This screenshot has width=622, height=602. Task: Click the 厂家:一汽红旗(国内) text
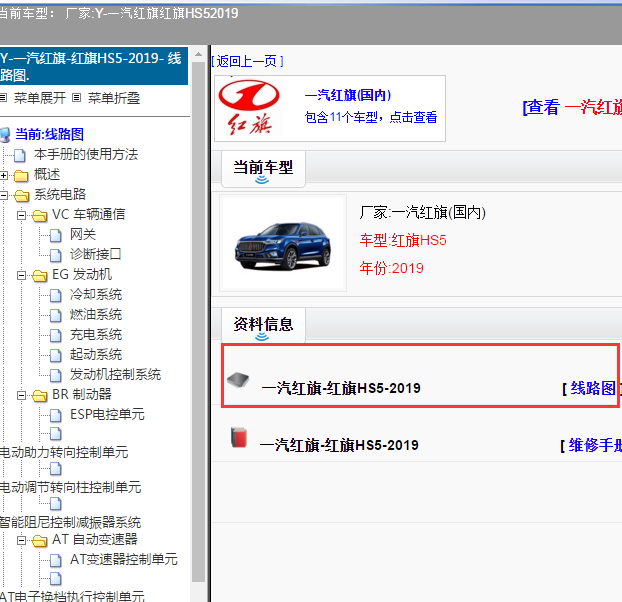coord(422,213)
